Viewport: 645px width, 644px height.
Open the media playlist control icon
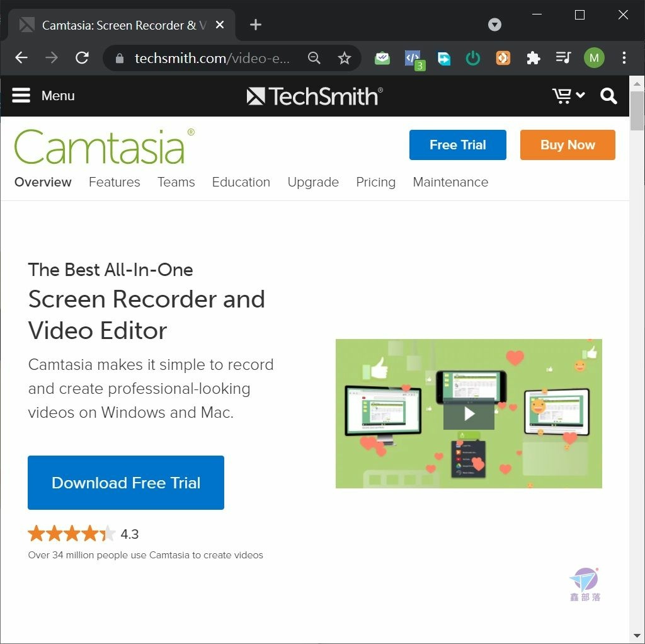click(563, 57)
